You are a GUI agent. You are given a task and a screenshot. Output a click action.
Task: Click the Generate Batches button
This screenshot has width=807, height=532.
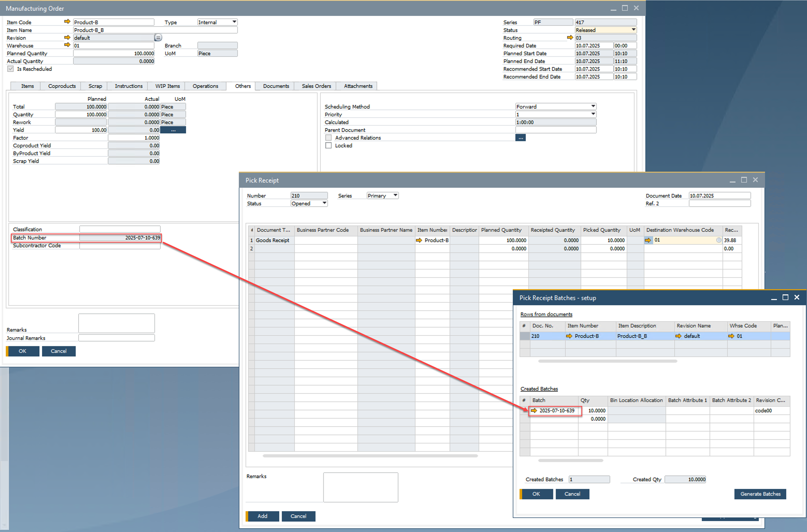click(x=760, y=494)
